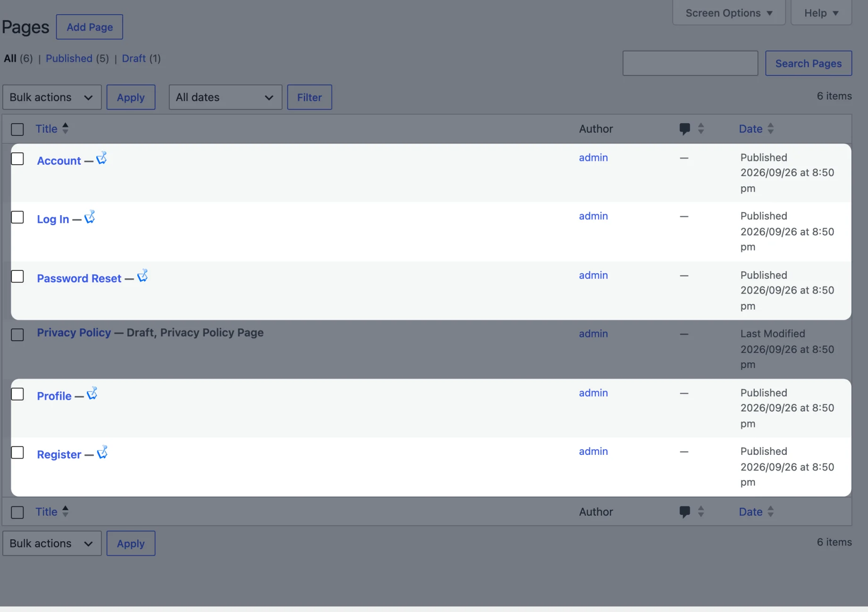Tick the select-all checkbox in table footer
Viewport: 868px width, 612px height.
(17, 512)
